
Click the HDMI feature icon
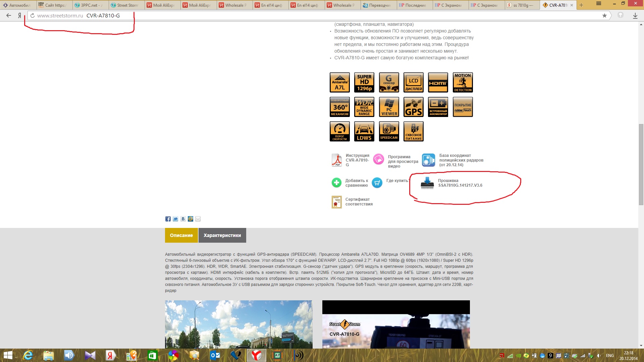(438, 82)
